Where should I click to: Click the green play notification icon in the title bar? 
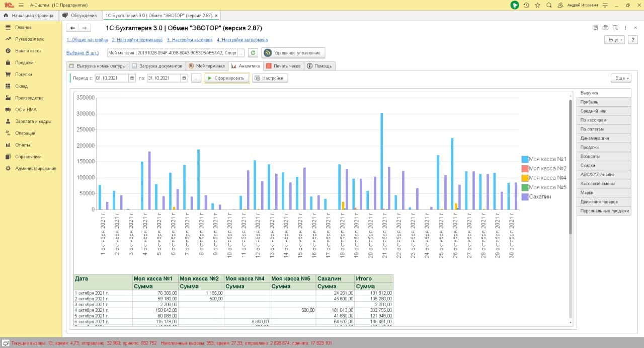(515, 5)
